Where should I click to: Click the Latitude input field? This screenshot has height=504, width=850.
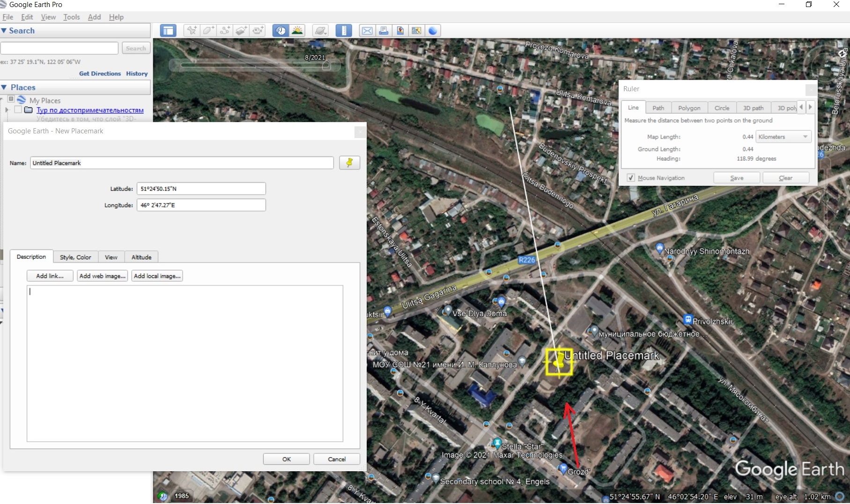click(201, 189)
